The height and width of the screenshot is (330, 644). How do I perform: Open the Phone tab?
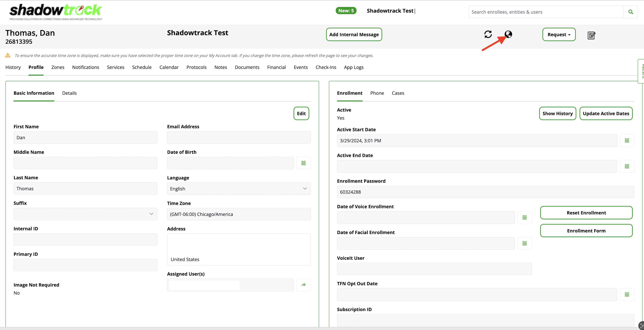tap(377, 93)
